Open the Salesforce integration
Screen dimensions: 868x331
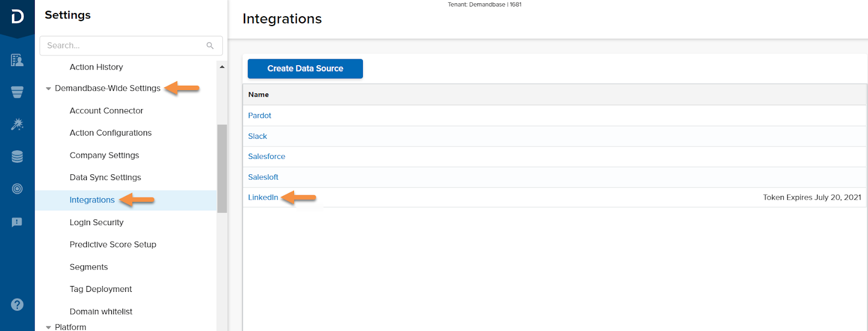click(266, 156)
